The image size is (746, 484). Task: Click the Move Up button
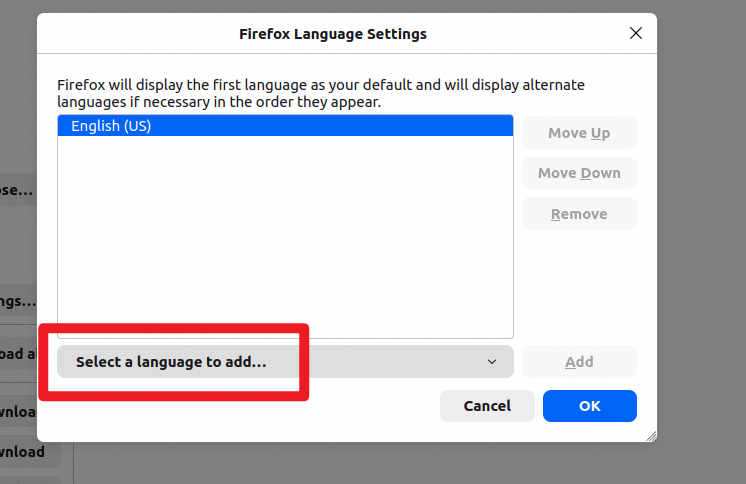579,133
